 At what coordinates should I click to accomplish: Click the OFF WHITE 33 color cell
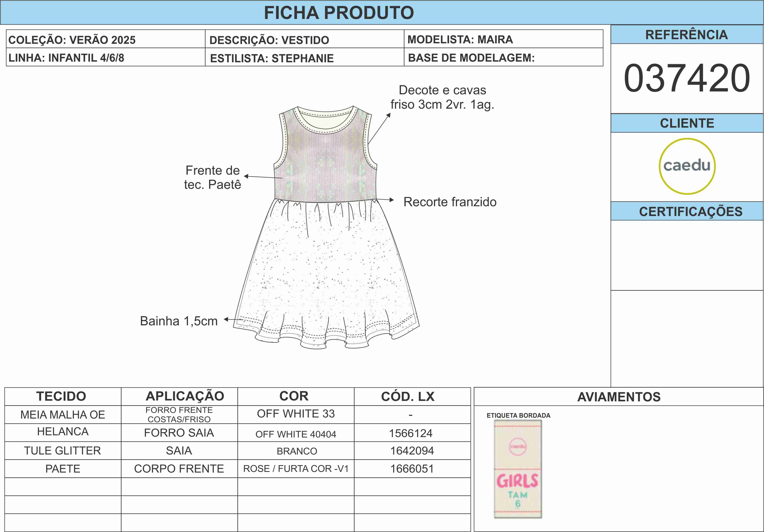(x=296, y=414)
